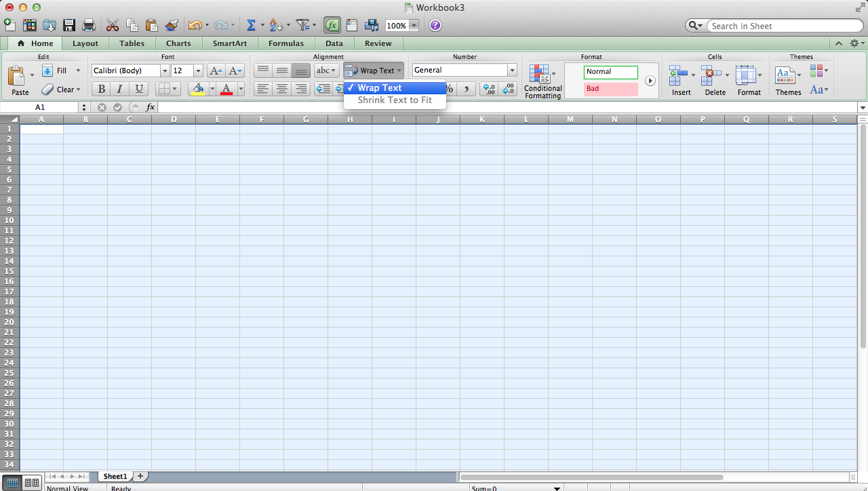This screenshot has width=868, height=491.
Task: Switch to the Tables tab
Action: click(x=132, y=43)
